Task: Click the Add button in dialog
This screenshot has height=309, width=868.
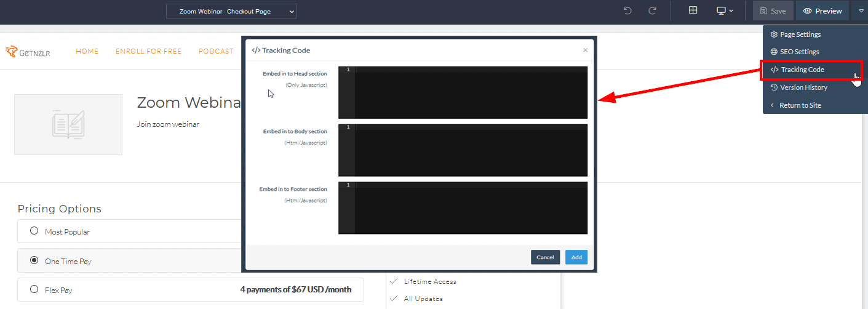Action: pos(576,257)
